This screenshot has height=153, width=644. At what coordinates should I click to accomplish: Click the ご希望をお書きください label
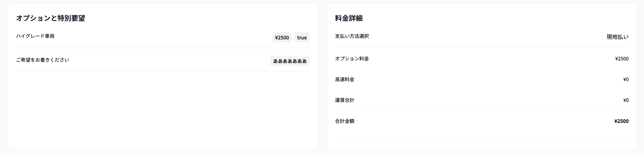[43, 60]
